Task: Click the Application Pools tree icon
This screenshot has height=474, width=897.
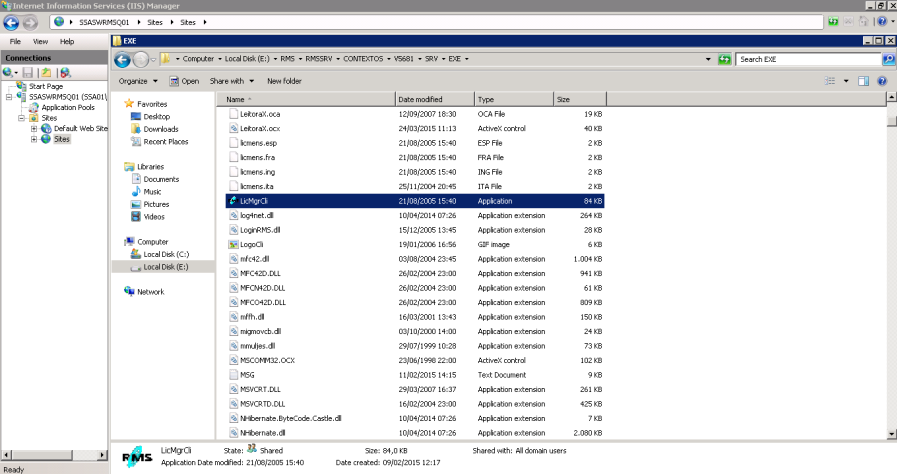Action: point(34,107)
